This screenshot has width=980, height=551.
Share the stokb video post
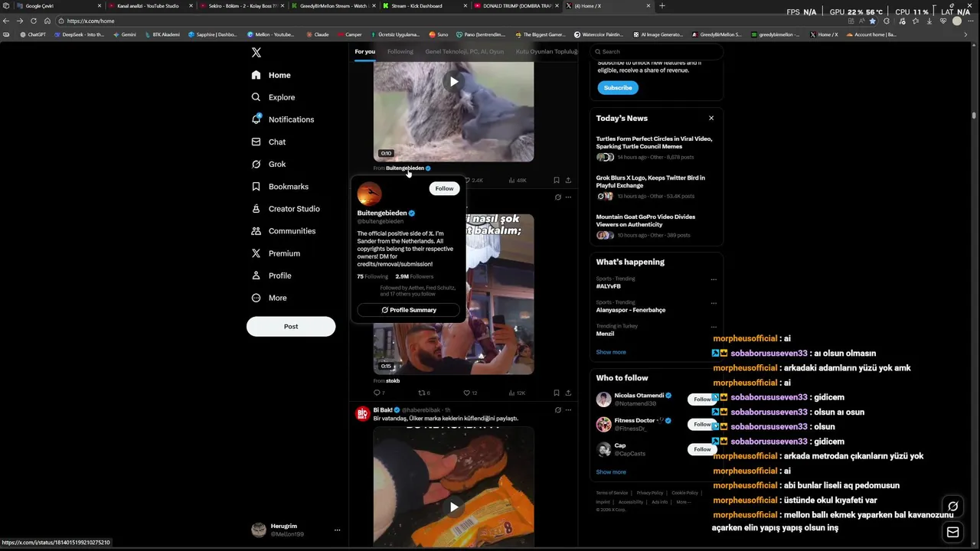[568, 393]
